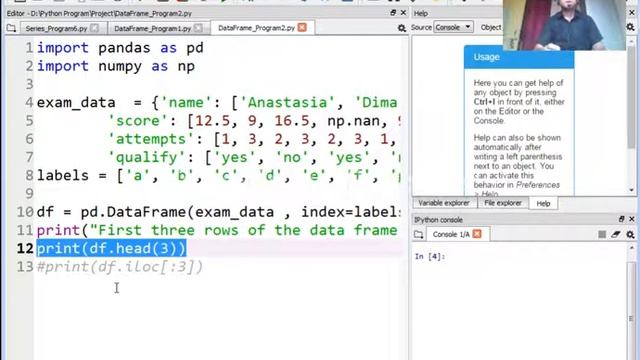The image size is (640, 360).
Task: Click 'pd.DataFrame' on line 10
Action: [x=133, y=212]
